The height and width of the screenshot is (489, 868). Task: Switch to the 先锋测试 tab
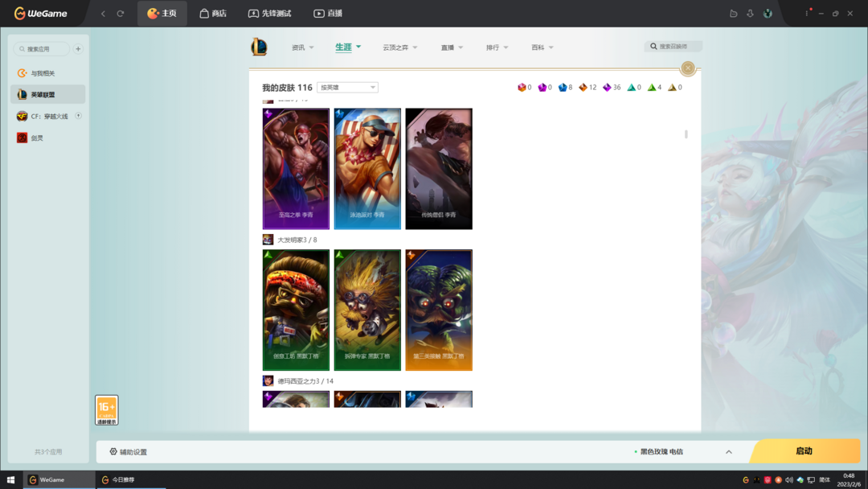tap(269, 14)
